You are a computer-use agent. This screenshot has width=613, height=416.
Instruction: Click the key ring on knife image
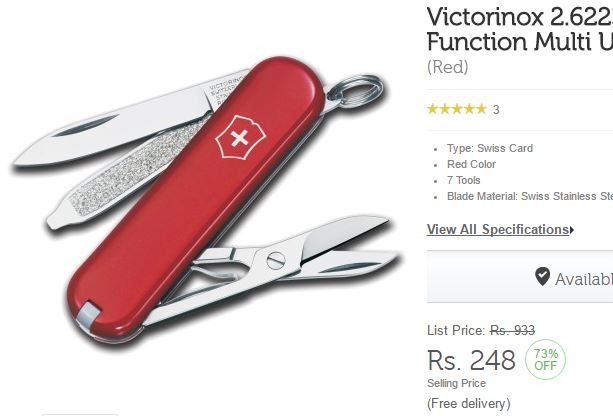pos(355,90)
